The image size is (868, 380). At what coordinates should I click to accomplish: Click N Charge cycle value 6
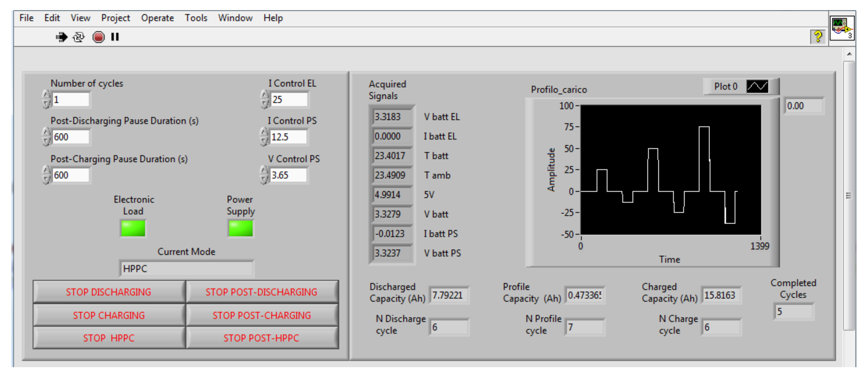click(x=721, y=327)
